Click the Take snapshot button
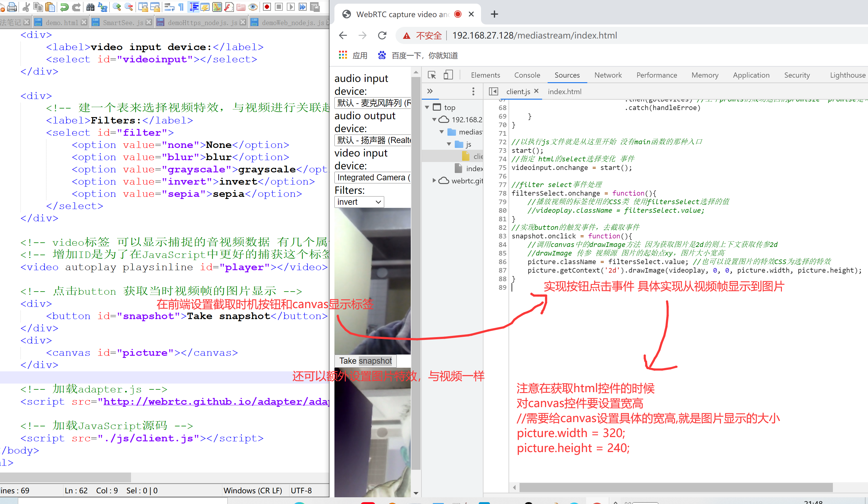868x504 pixels. coord(365,361)
